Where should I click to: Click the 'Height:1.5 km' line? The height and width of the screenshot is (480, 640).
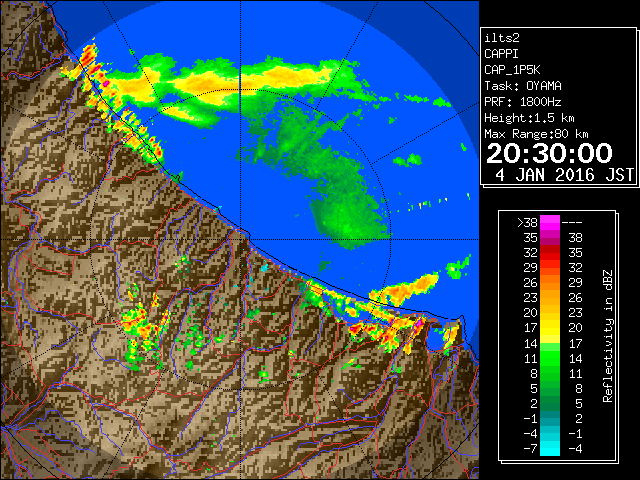pyautogui.click(x=529, y=118)
